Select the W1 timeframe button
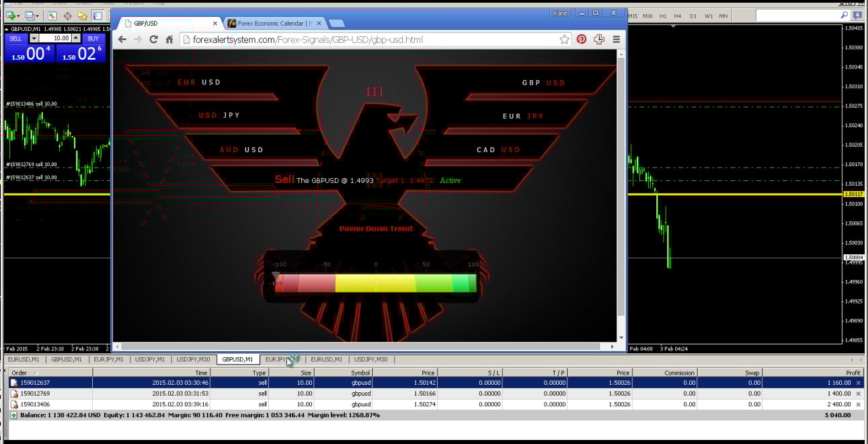 [708, 15]
